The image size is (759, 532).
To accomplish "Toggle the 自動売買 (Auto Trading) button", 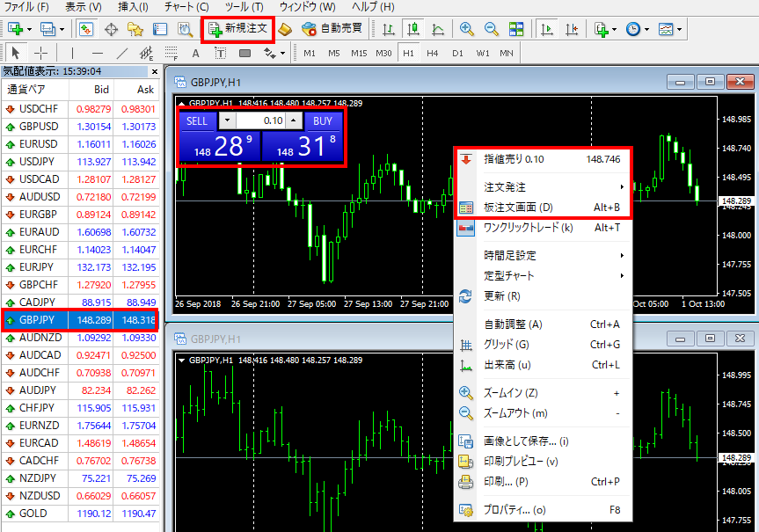I will 331,29.
